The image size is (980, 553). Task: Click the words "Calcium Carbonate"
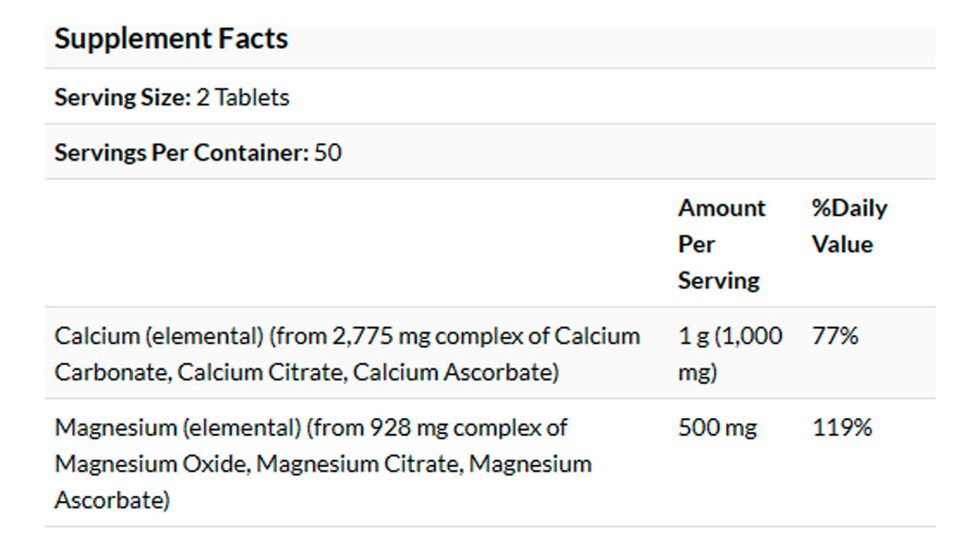tap(111, 372)
